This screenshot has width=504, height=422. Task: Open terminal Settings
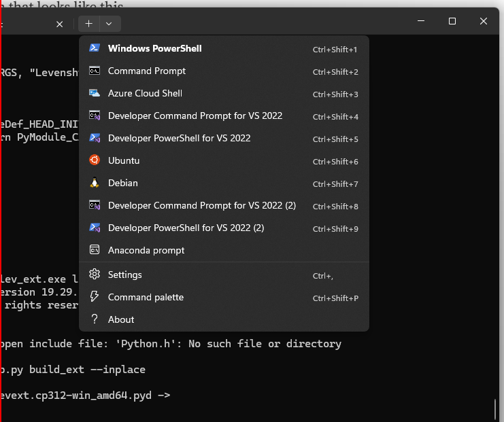pyautogui.click(x=224, y=275)
